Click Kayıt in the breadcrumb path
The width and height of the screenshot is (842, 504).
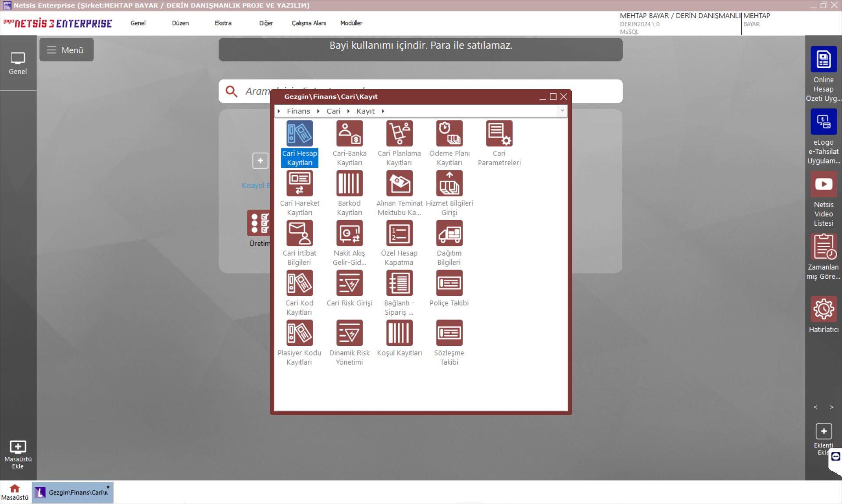tap(366, 111)
